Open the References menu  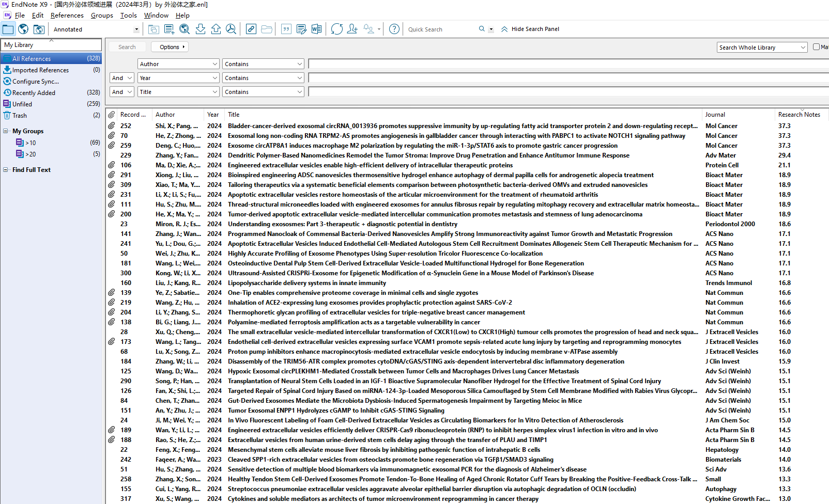point(67,15)
